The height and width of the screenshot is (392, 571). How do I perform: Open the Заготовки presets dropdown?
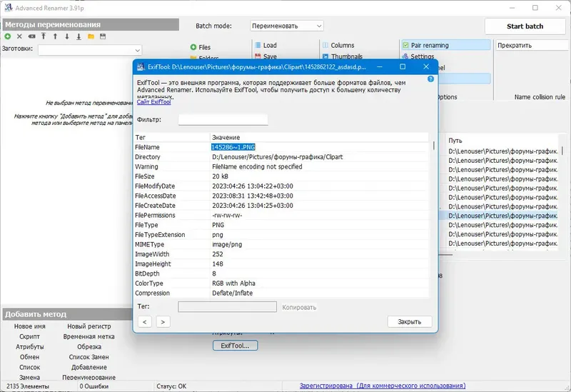[x=90, y=50]
